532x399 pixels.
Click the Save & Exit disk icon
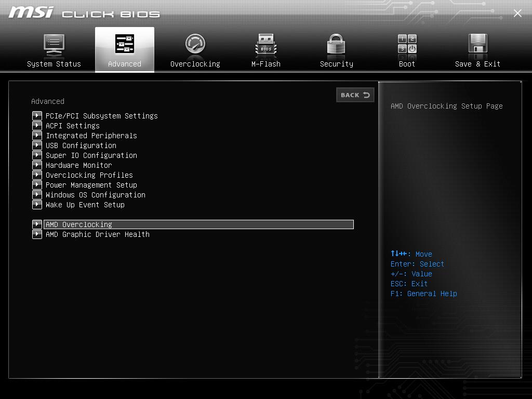click(477, 44)
